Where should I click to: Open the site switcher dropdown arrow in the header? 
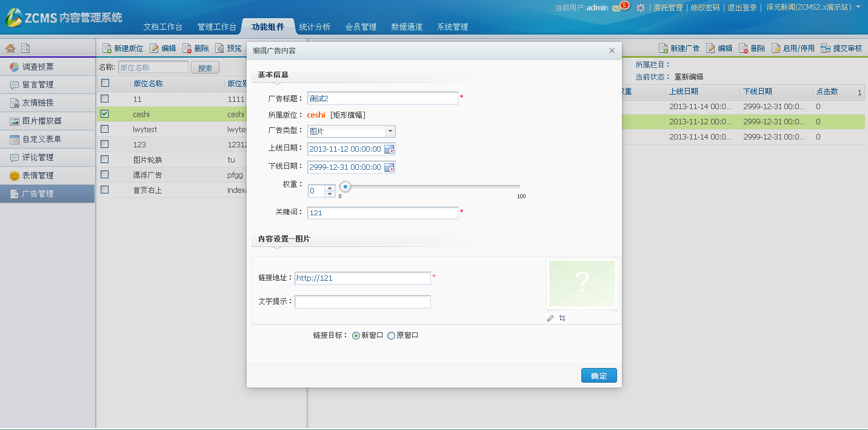[x=858, y=7]
